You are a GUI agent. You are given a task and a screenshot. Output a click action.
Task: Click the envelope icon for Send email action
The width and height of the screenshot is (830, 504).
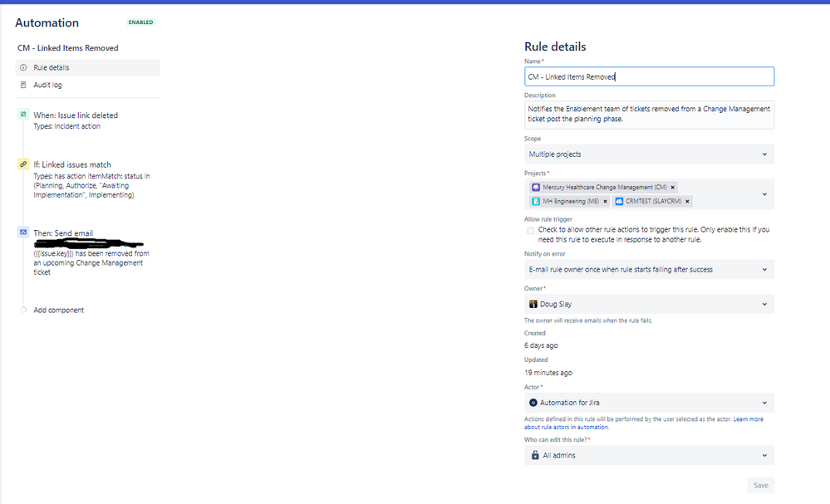(22, 233)
